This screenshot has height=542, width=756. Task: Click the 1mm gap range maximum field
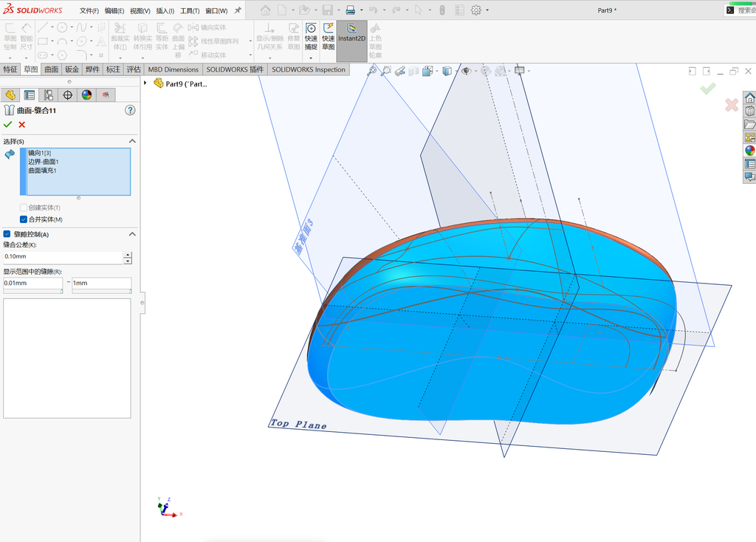click(x=101, y=284)
